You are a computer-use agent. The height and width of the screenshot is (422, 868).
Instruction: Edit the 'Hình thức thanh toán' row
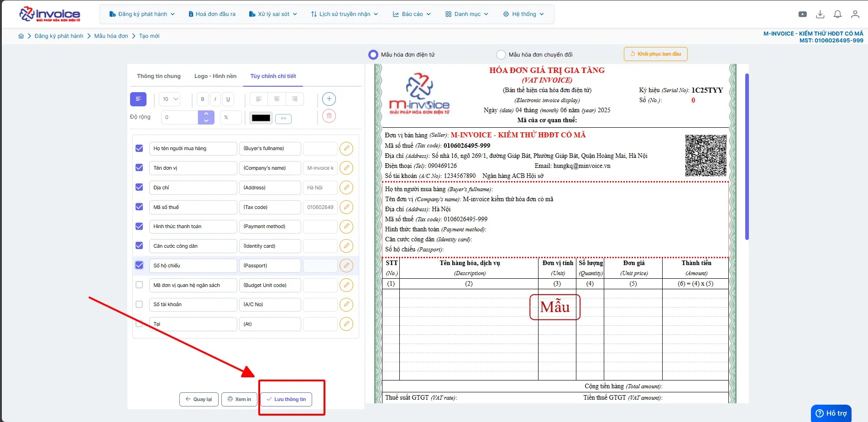(346, 226)
